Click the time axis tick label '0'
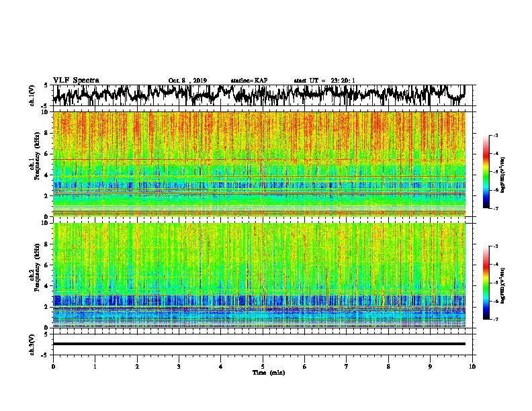 [53, 367]
